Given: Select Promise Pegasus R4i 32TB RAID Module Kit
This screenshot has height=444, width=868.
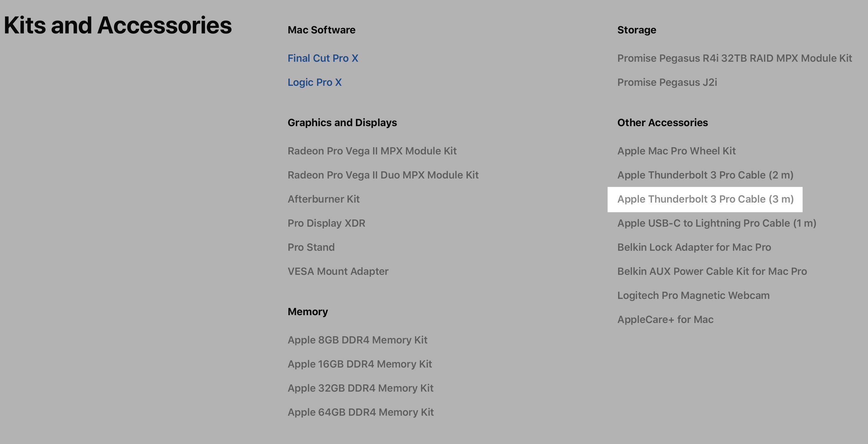Looking at the screenshot, I should (x=734, y=58).
